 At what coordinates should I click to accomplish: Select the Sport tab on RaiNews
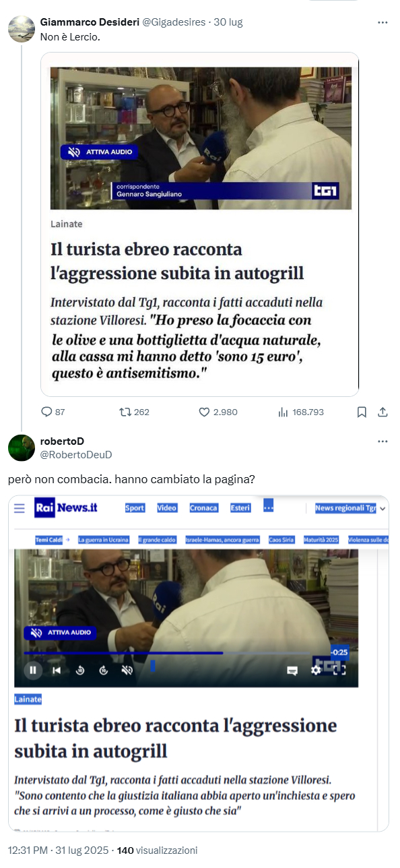tap(135, 508)
